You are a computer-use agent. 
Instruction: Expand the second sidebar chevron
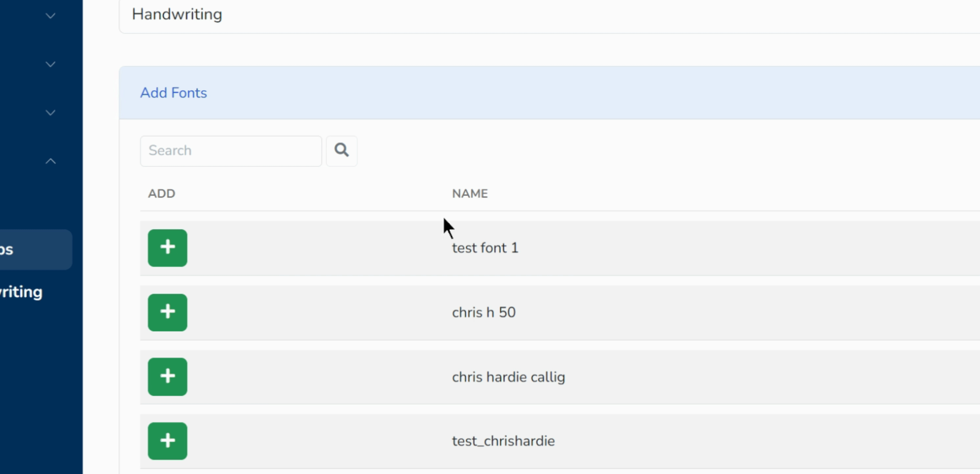point(51,64)
